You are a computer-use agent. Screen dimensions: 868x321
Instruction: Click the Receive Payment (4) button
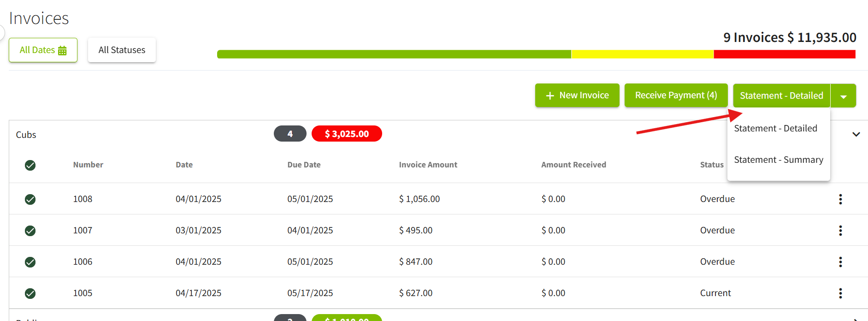[x=676, y=95]
